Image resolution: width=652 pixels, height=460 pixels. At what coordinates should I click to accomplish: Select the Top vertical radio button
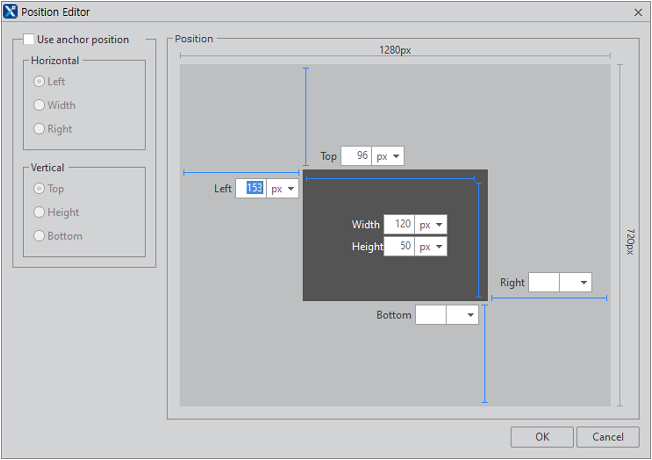[40, 188]
